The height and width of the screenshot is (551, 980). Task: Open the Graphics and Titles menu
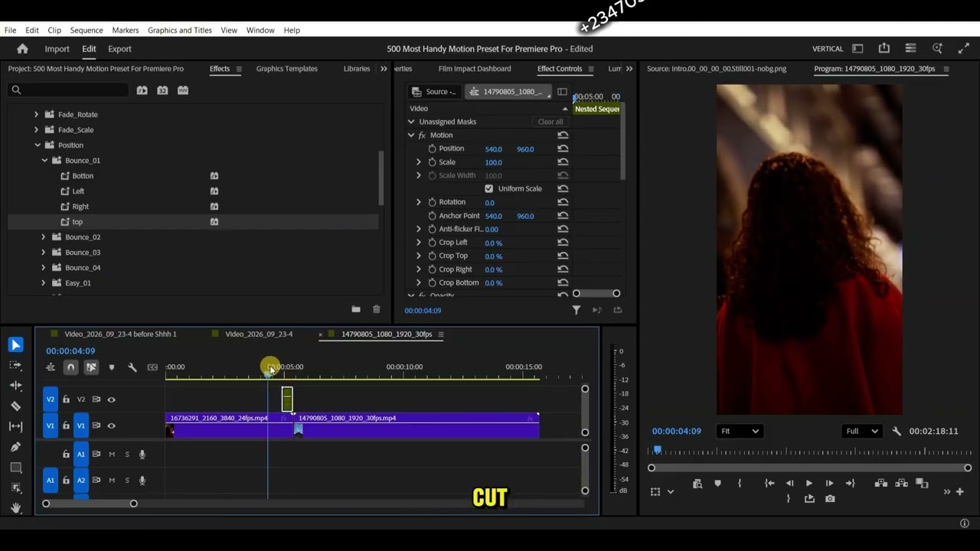coord(180,30)
